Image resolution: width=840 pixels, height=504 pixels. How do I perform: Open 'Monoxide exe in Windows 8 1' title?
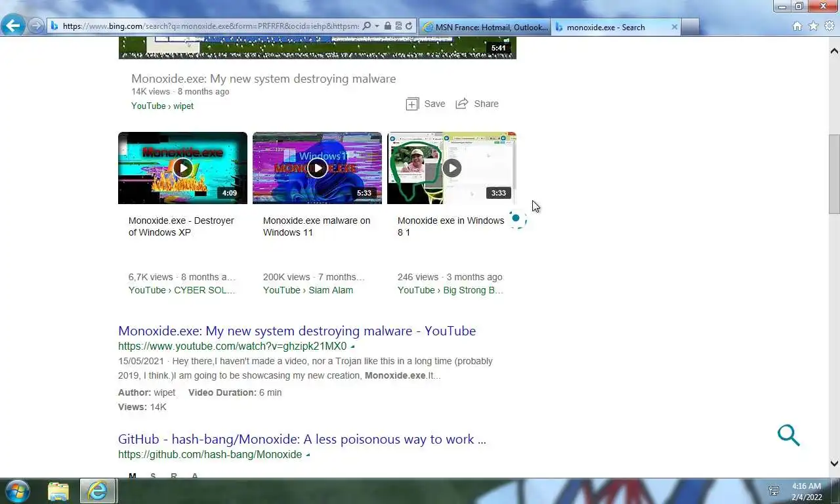pos(451,226)
